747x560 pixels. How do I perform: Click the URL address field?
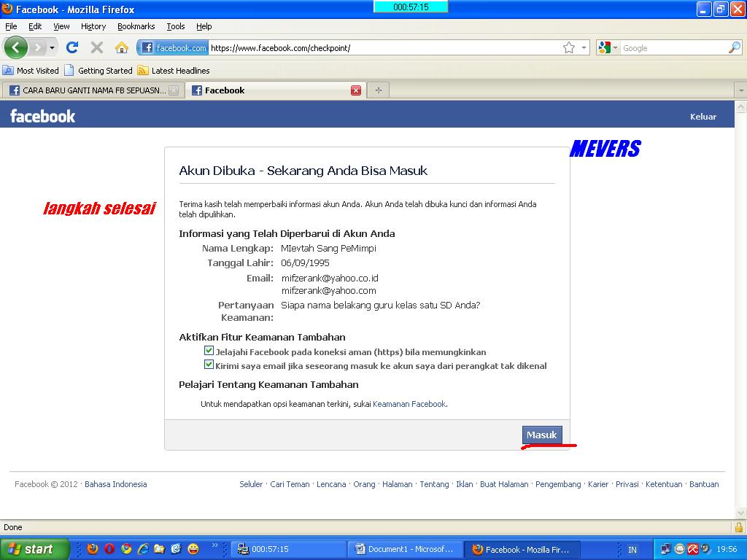pyautogui.click(x=384, y=47)
